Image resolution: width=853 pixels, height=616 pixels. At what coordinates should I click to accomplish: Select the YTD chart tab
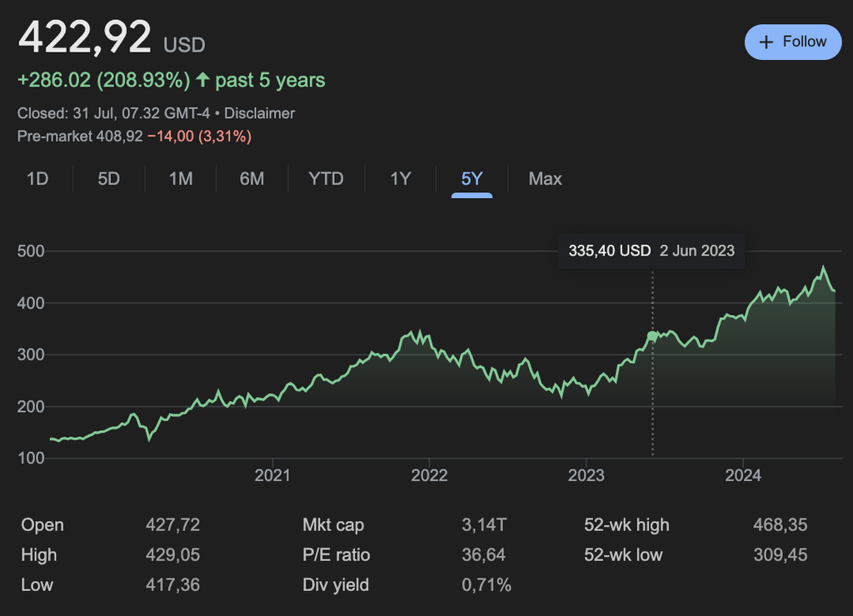326,179
